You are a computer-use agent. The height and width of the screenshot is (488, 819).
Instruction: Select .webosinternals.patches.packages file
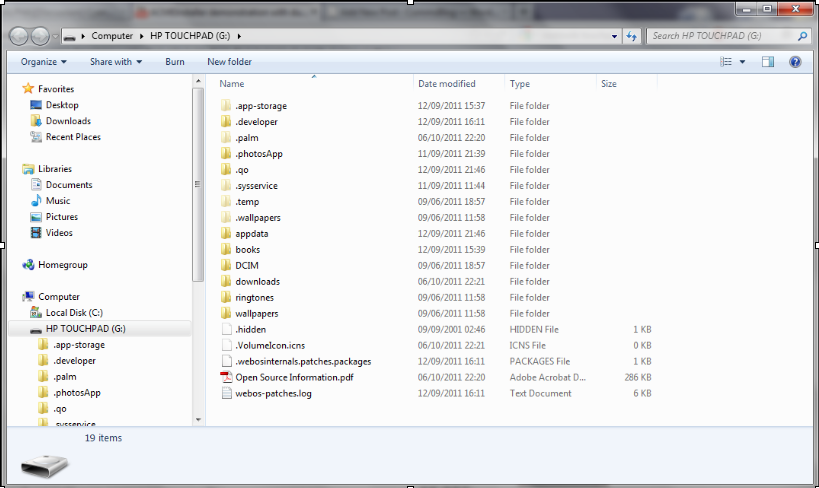[303, 362]
